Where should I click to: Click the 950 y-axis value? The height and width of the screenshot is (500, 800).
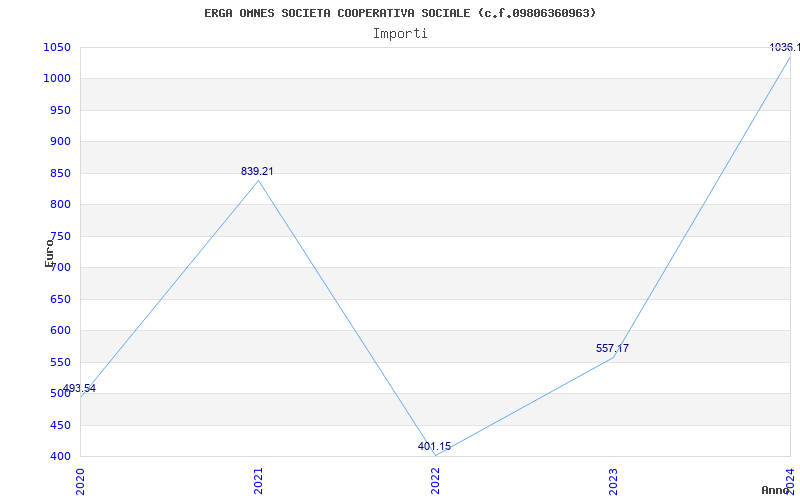coord(60,110)
